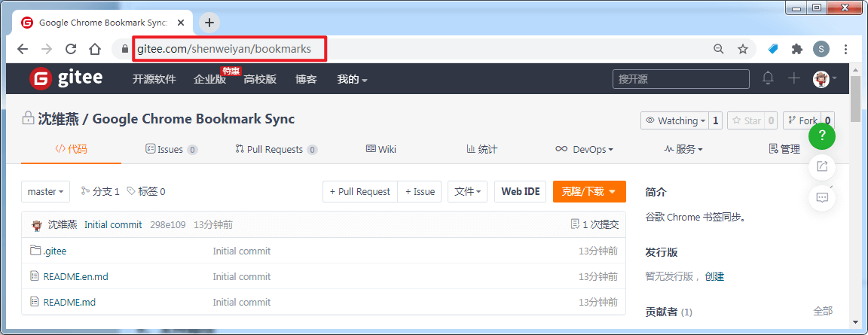Go back with the browser back arrow

22,49
